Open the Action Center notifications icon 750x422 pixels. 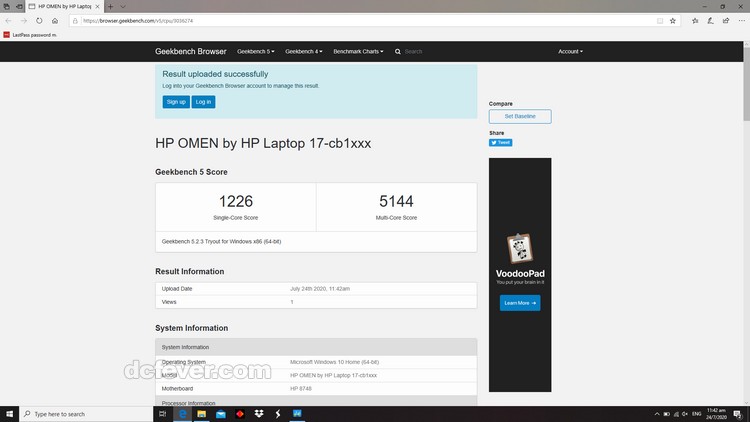738,414
